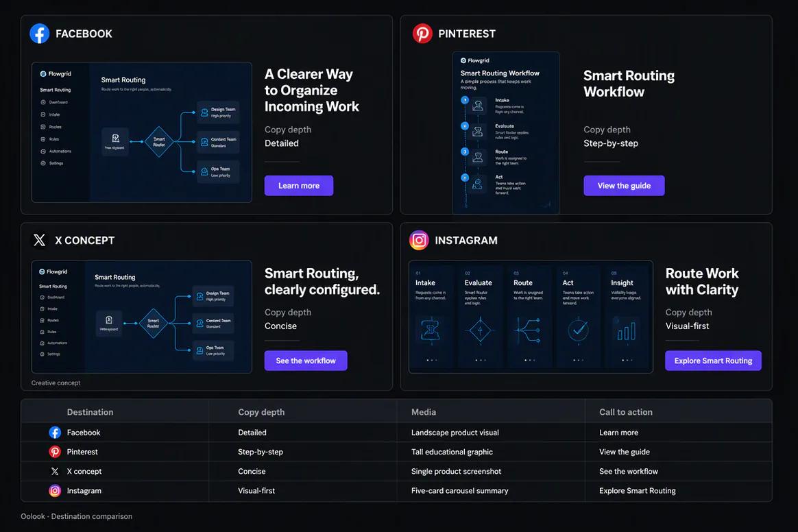The width and height of the screenshot is (798, 532).
Task: Click the 'Route Work with Clarity' headline
Action: [x=702, y=282]
